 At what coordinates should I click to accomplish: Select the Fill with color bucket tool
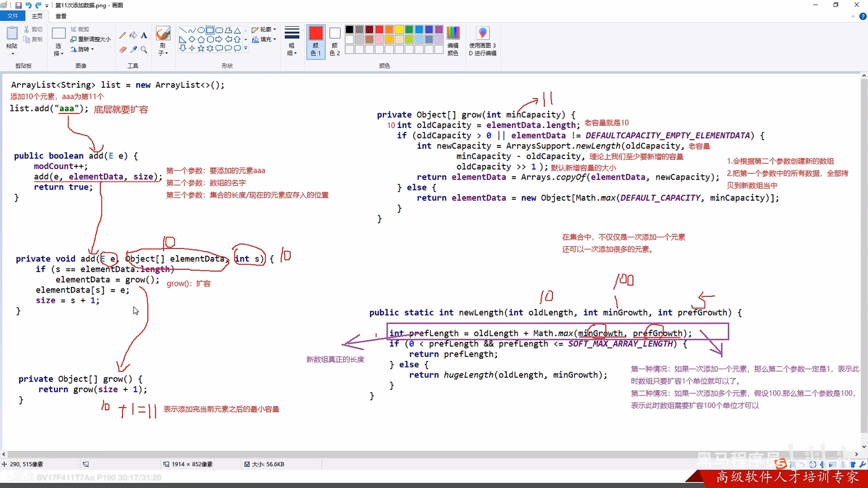[x=133, y=35]
